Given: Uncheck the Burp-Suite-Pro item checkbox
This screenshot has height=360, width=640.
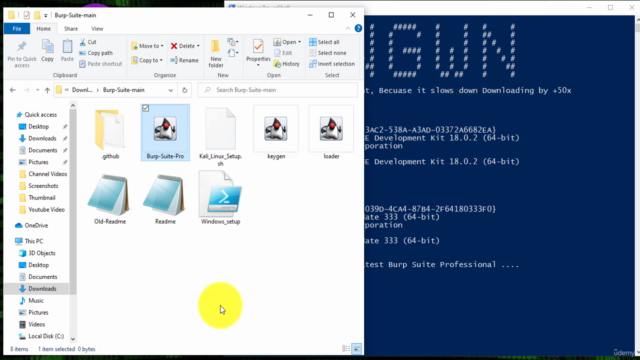Looking at the screenshot, I should tap(146, 108).
